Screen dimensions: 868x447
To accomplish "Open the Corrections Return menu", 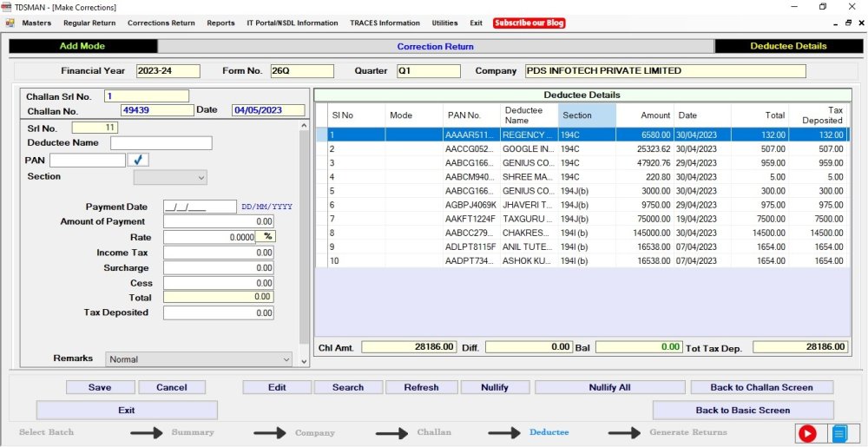I will [x=161, y=23].
